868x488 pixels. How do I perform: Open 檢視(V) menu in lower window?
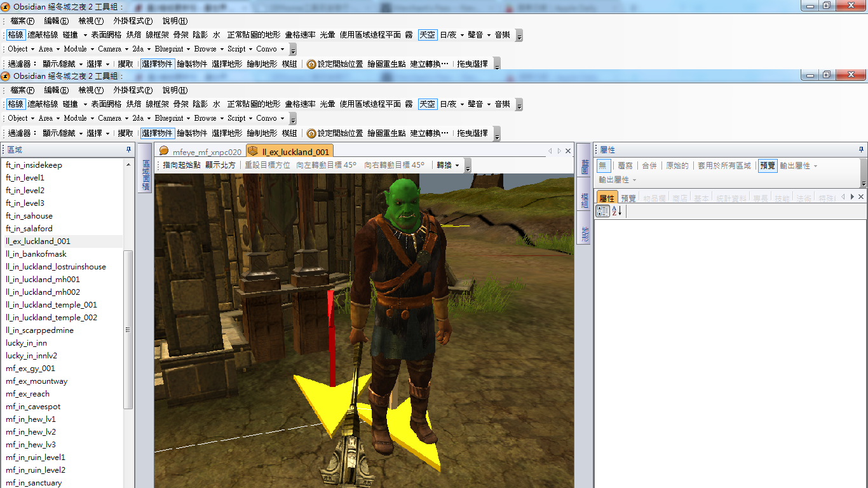coord(90,90)
